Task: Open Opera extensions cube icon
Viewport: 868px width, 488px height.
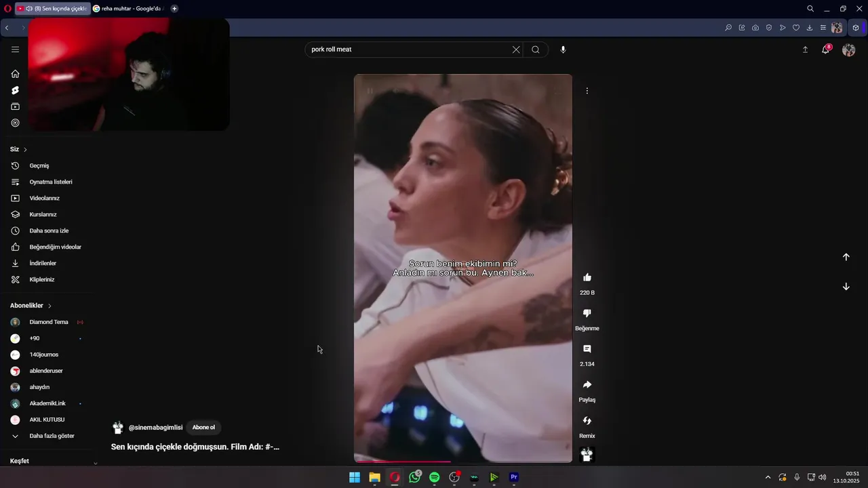Action: pos(856,28)
